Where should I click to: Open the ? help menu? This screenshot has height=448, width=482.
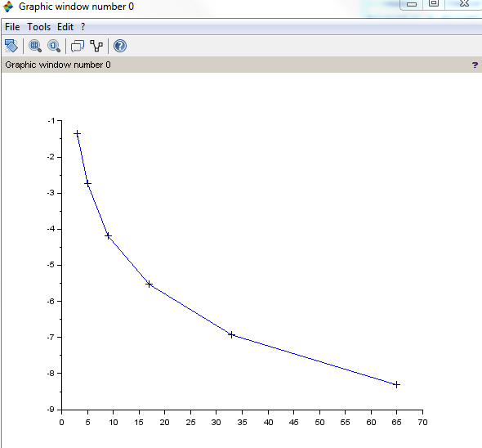(83, 27)
